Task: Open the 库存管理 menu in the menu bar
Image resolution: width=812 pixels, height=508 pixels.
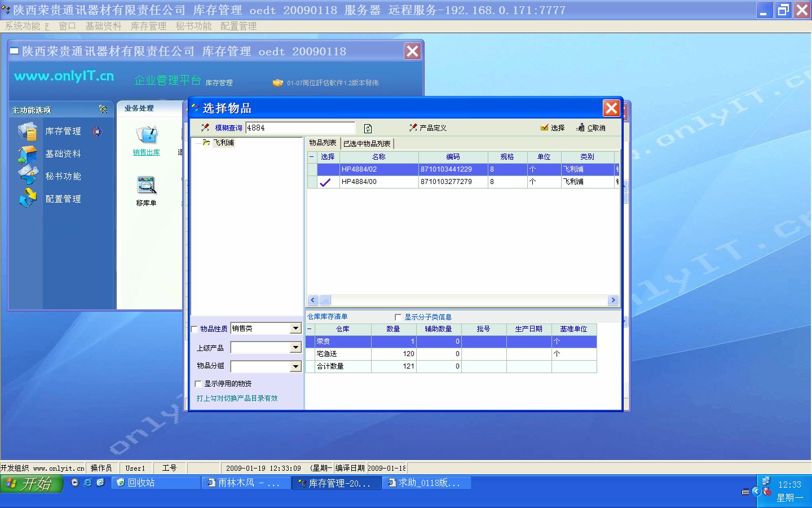Action: tap(148, 26)
